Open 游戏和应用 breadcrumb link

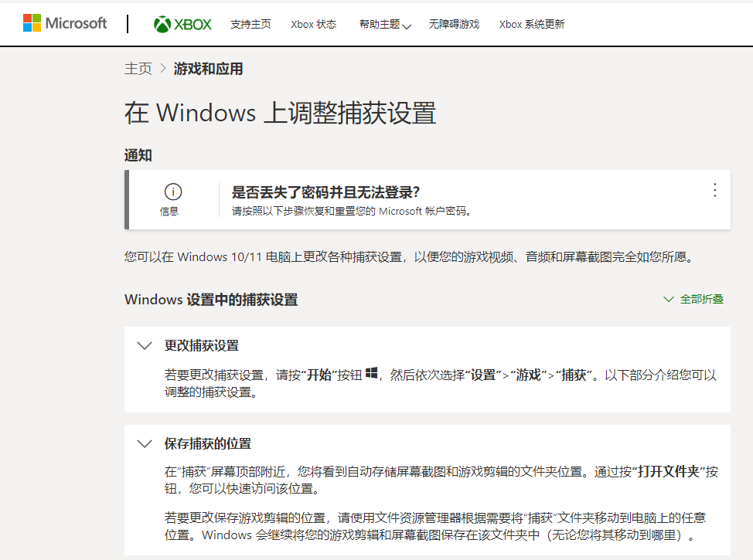click(208, 69)
